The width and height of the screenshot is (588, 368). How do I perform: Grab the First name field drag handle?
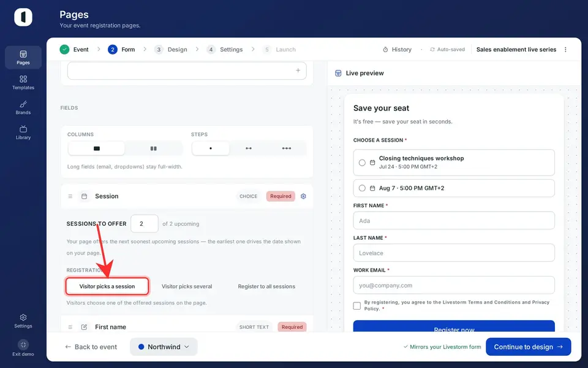70,327
